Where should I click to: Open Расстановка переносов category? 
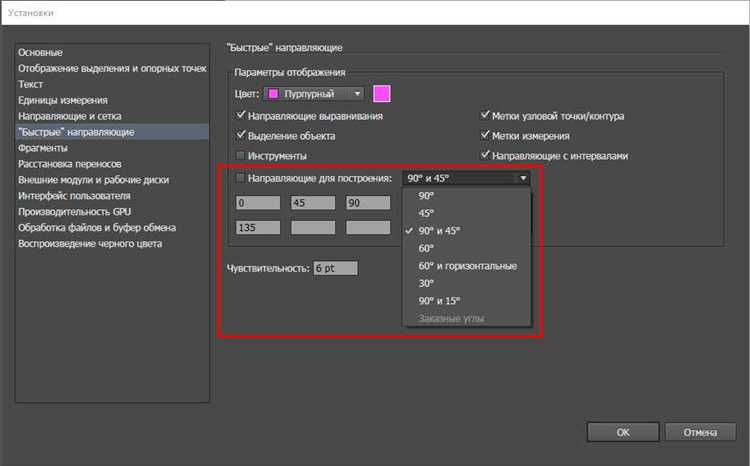coord(112,164)
